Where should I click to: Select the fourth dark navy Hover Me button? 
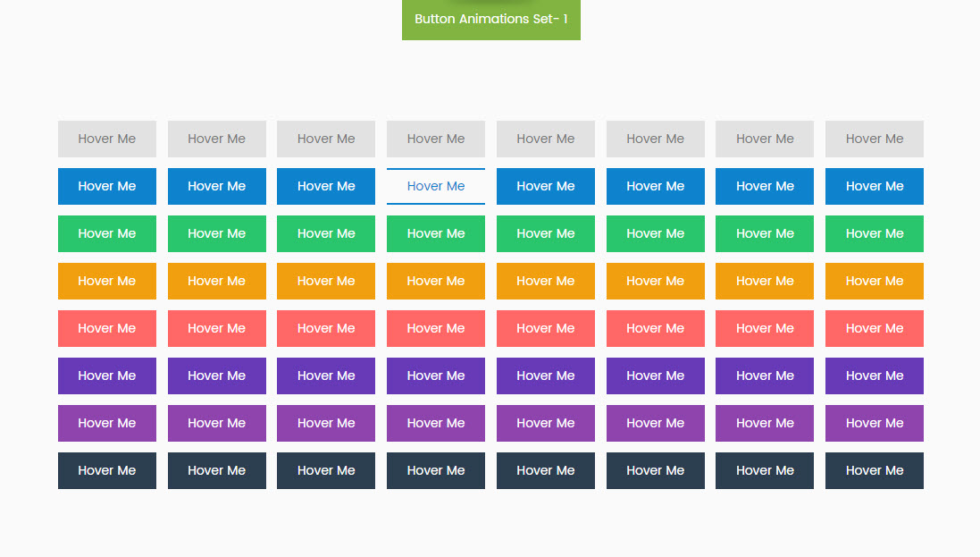tap(436, 470)
